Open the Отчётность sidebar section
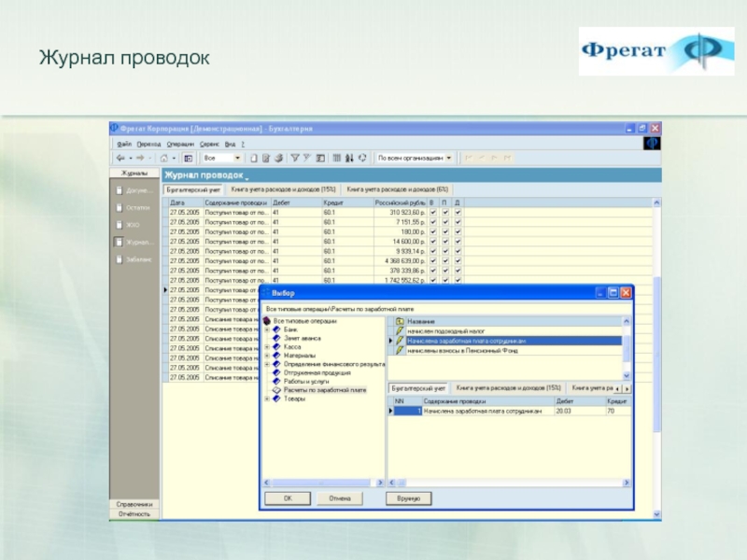The width and height of the screenshot is (747, 560). pos(134,514)
